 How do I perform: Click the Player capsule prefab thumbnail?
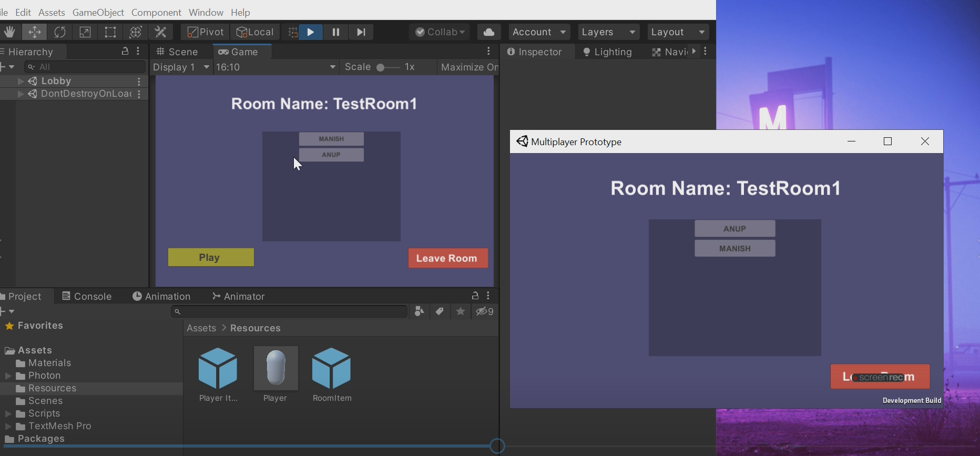(x=275, y=368)
